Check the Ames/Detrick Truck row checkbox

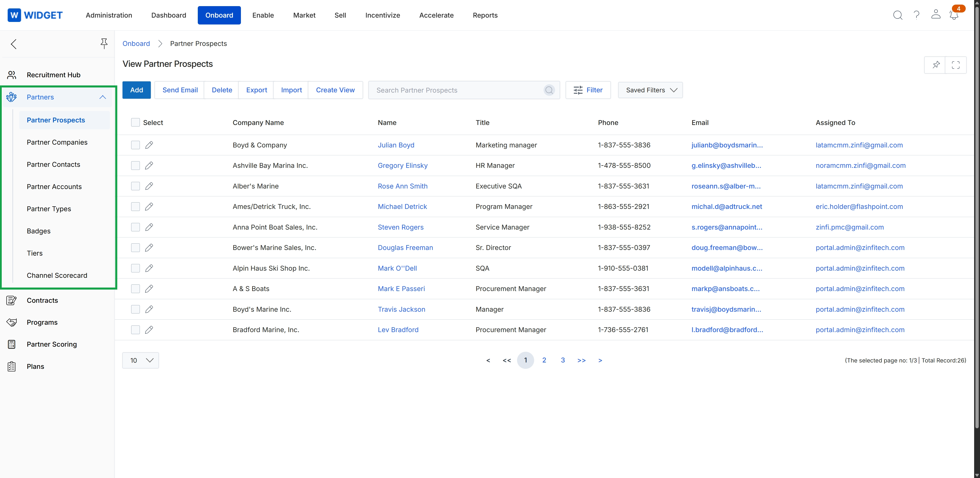point(136,207)
